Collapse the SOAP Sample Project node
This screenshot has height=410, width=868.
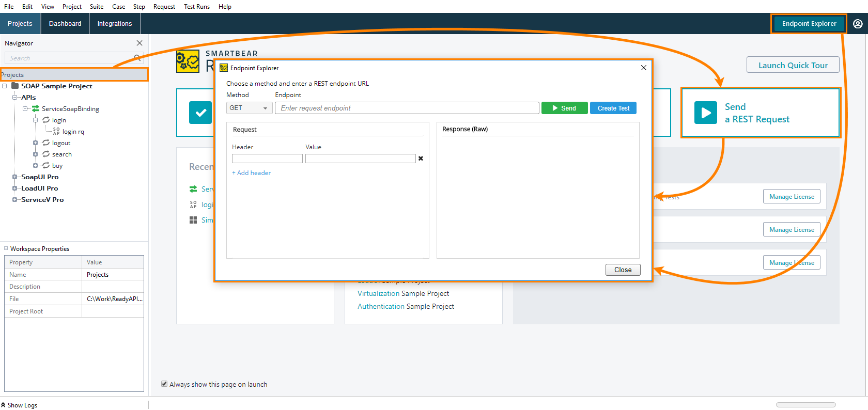(5, 86)
